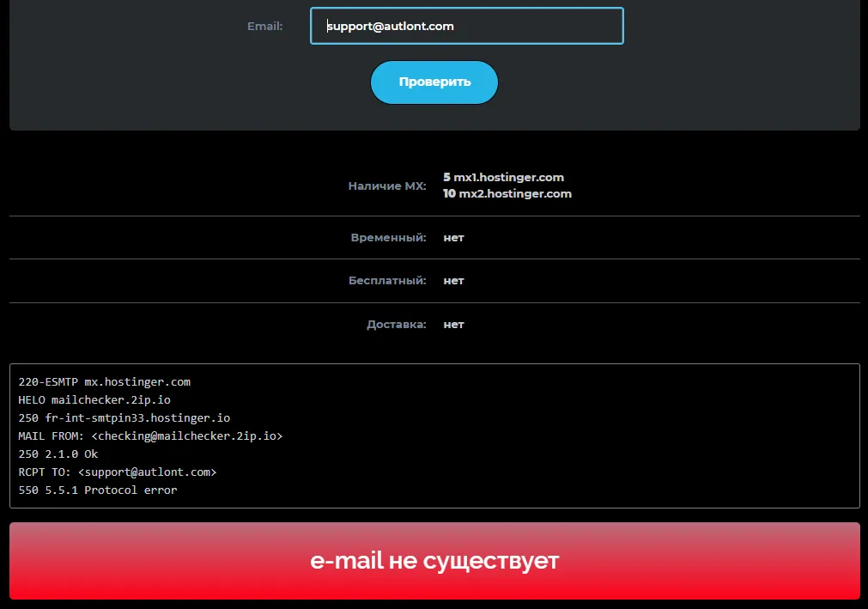Viewport: 868px width, 609px height.
Task: Click the 250 2.1.0 Ok log line
Action: pos(58,454)
